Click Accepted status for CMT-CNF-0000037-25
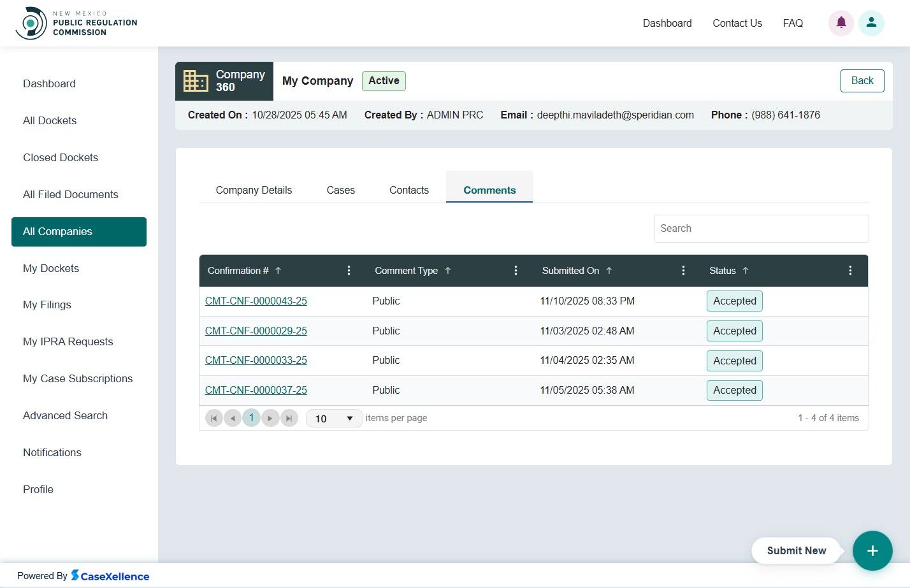 coord(735,391)
